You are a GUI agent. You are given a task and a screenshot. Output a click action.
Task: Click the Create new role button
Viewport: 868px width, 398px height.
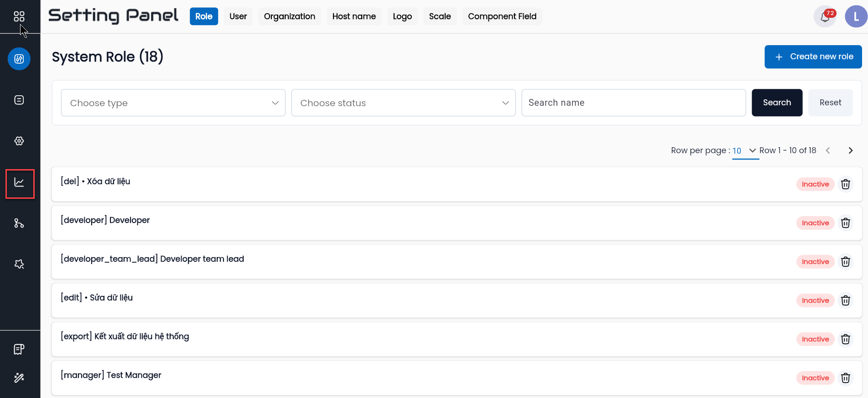[813, 57]
